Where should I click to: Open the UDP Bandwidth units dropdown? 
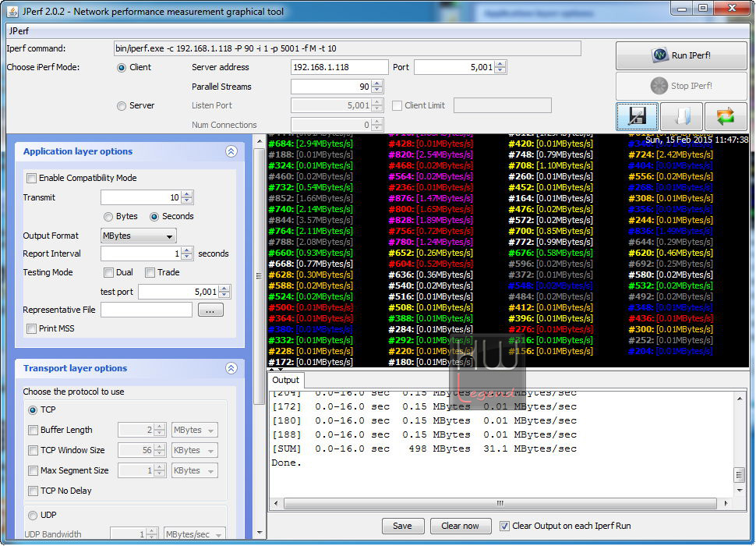pyautogui.click(x=194, y=534)
